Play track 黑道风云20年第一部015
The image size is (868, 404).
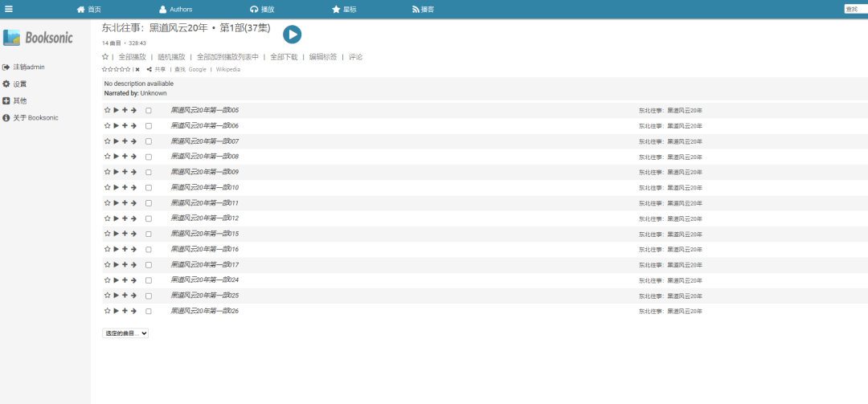pos(116,234)
